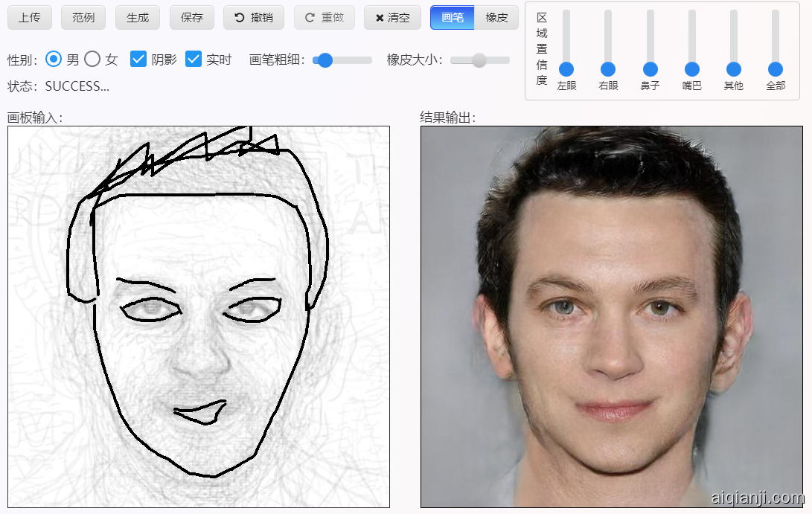Choose the 女 gender radio button
The width and height of the screenshot is (812, 514).
coord(92,60)
